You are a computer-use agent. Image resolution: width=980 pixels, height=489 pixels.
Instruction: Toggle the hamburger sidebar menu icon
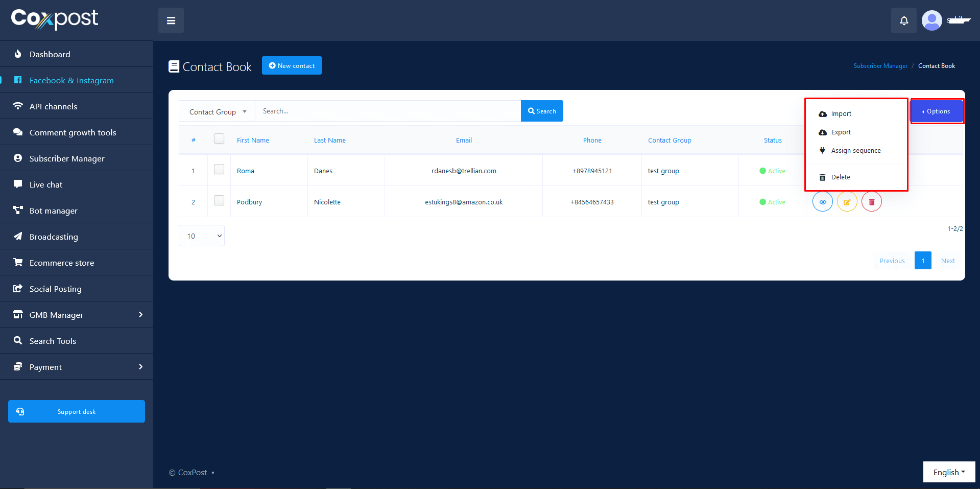pos(171,20)
